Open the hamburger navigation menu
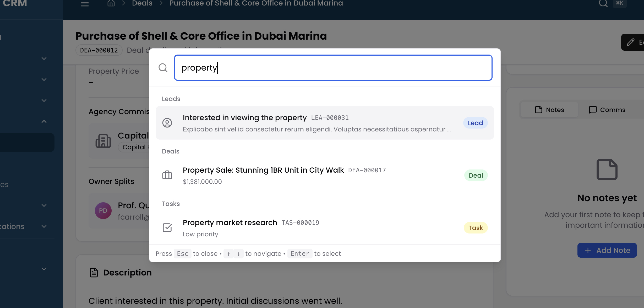644x308 pixels. pyautogui.click(x=84, y=4)
